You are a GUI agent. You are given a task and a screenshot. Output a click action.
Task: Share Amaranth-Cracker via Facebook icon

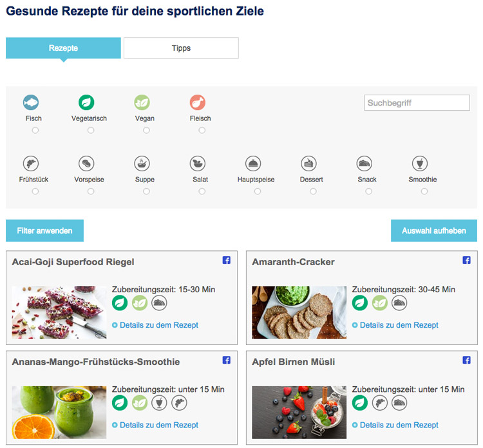[467, 261]
